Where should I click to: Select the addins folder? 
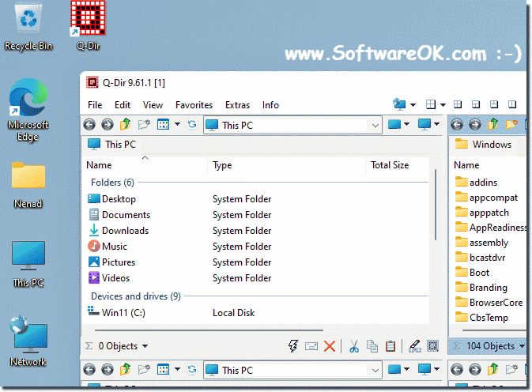click(476, 183)
